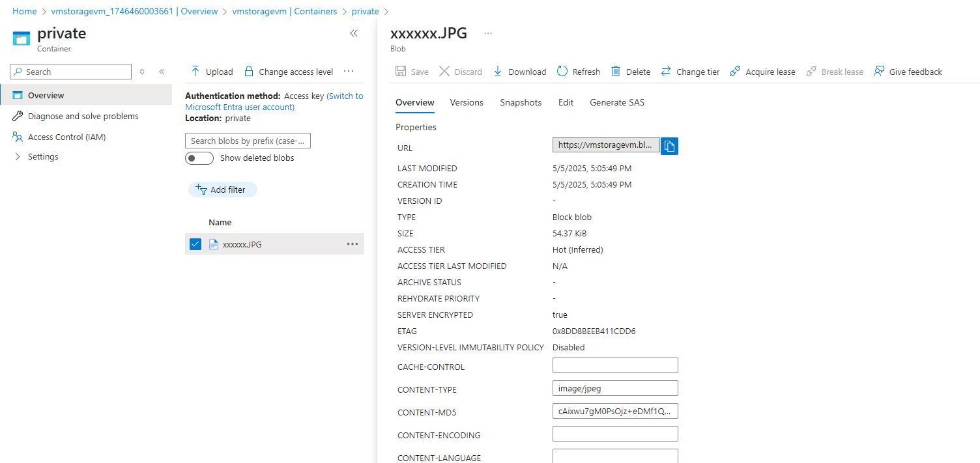Select Overview in the left sidebar

coord(86,95)
